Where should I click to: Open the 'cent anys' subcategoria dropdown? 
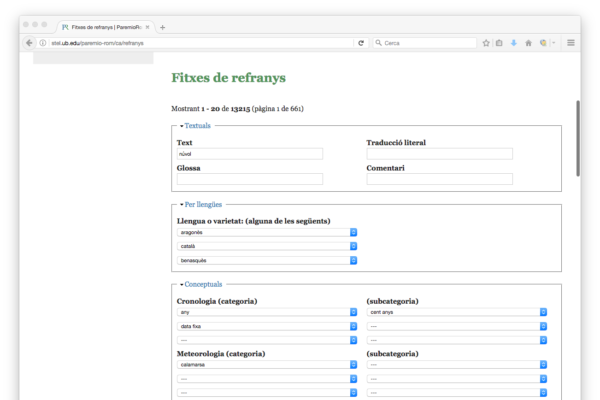pyautogui.click(x=456, y=311)
